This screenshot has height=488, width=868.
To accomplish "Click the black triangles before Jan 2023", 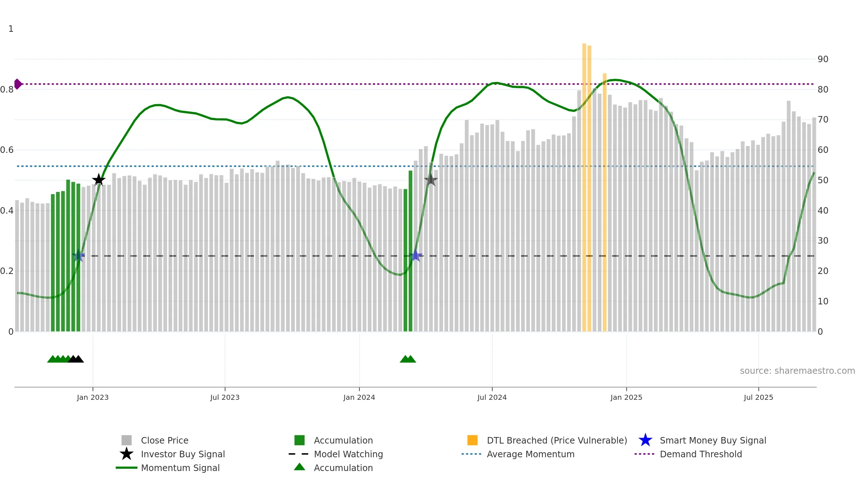I will point(76,359).
